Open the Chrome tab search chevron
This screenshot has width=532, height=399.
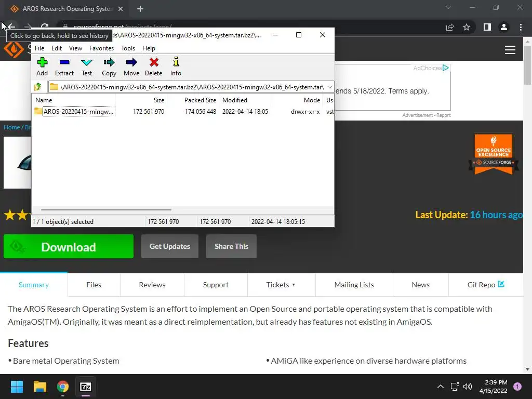pyautogui.click(x=448, y=7)
